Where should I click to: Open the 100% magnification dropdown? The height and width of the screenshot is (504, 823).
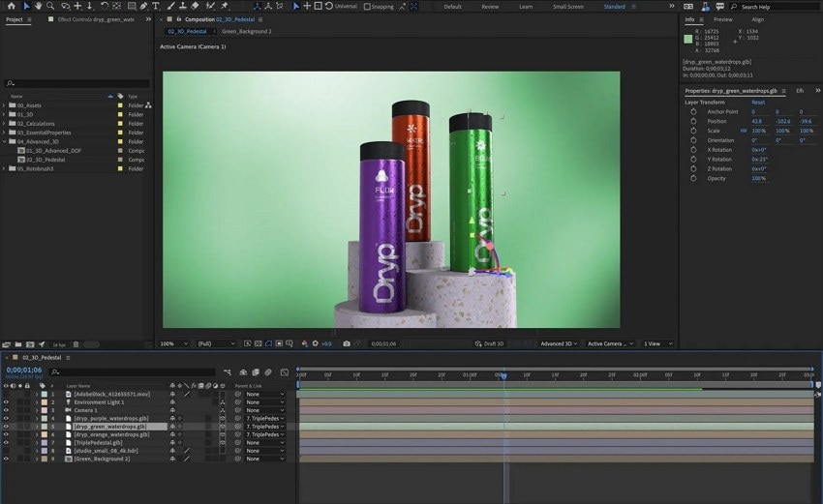coord(173,343)
